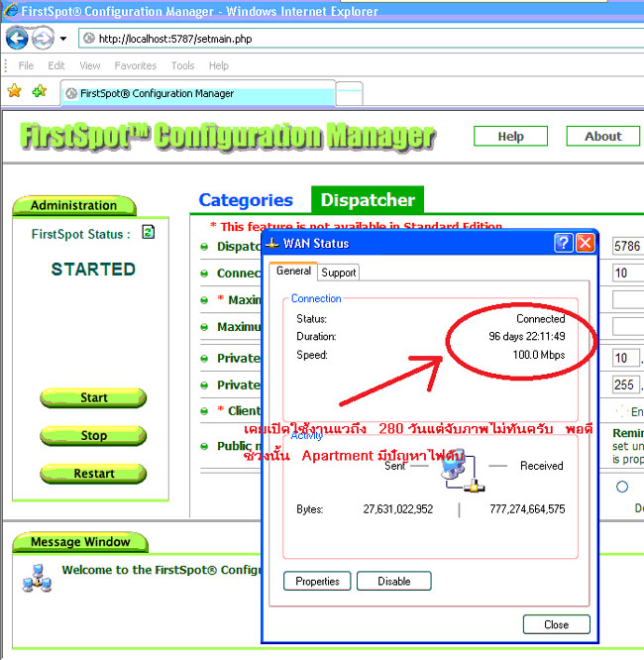
Task: Click the browser Back arrow button
Action: pos(17,39)
